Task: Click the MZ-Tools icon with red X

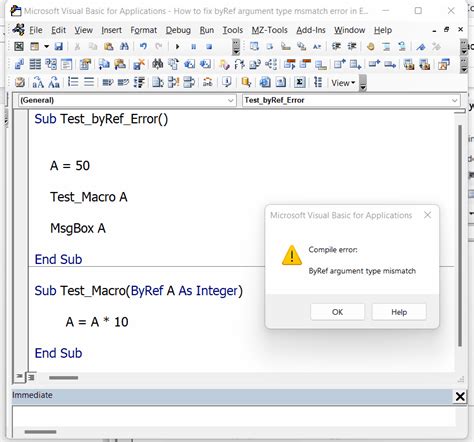Action: pos(139,64)
